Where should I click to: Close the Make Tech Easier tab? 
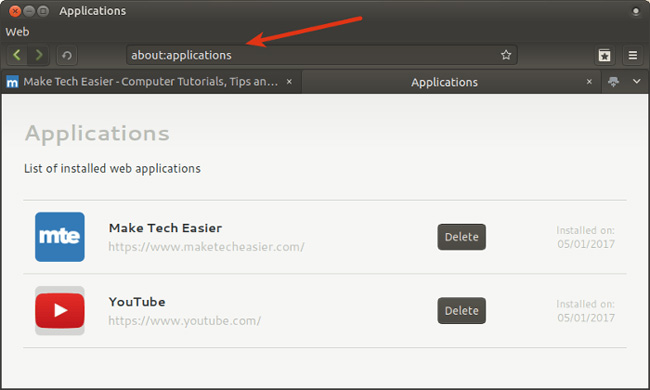click(289, 82)
